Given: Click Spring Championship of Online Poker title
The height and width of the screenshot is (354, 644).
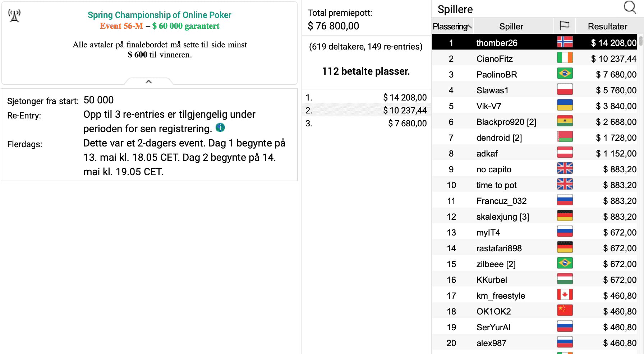Looking at the screenshot, I should tap(160, 15).
